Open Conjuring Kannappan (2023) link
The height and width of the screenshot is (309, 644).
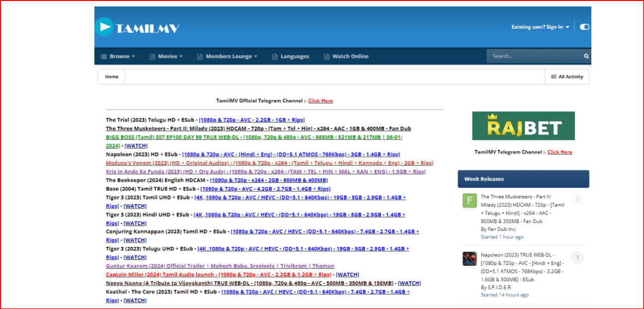pyautogui.click(x=324, y=232)
